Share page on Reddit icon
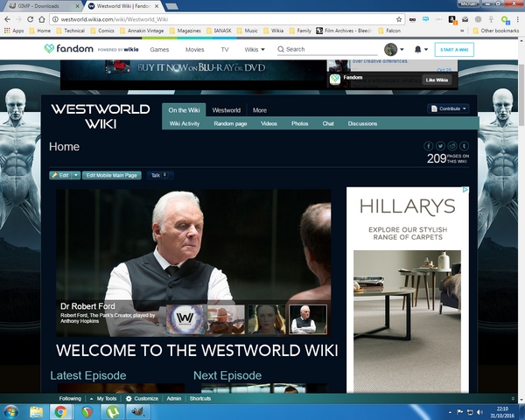The width and height of the screenshot is (525, 420). click(x=452, y=146)
